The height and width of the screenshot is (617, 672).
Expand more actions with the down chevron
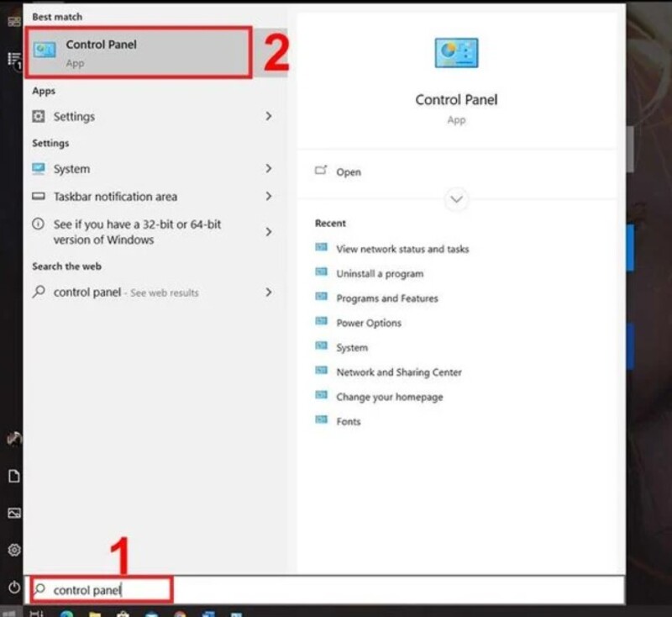tap(456, 199)
